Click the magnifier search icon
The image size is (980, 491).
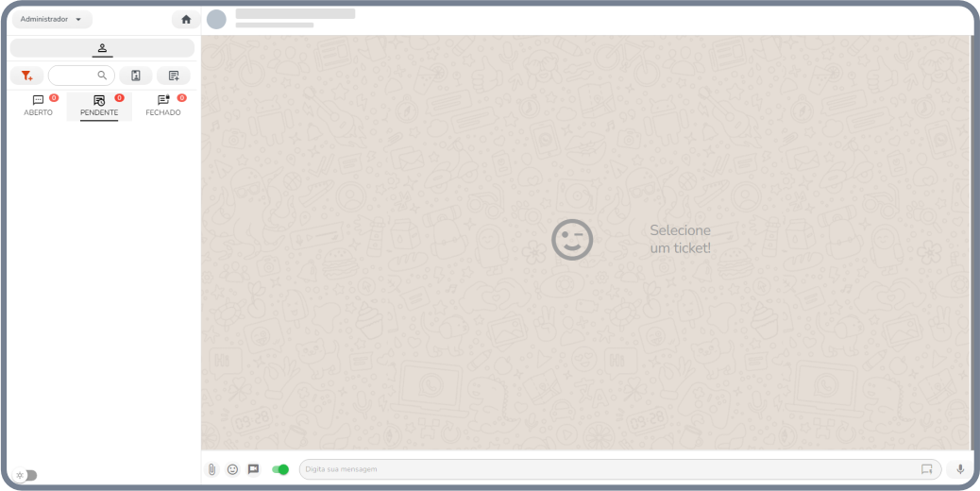point(102,76)
